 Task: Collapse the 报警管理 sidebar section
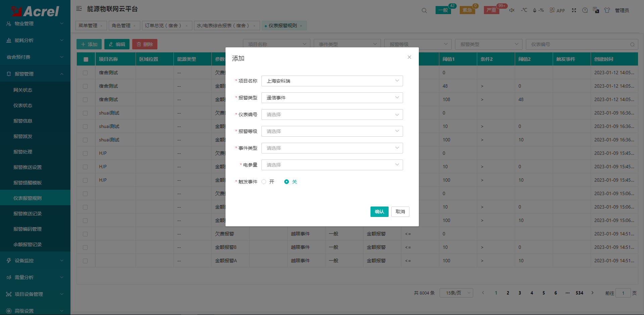[x=35, y=74]
